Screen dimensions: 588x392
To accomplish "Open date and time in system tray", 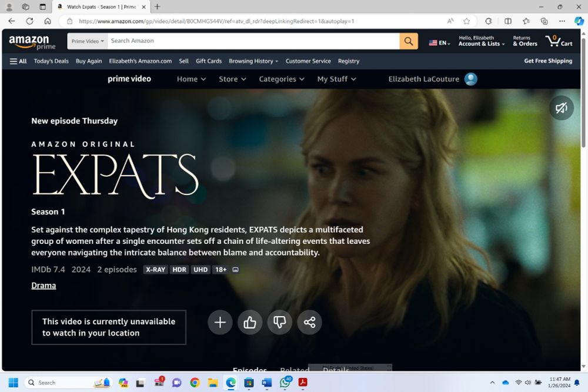I will pos(559,382).
